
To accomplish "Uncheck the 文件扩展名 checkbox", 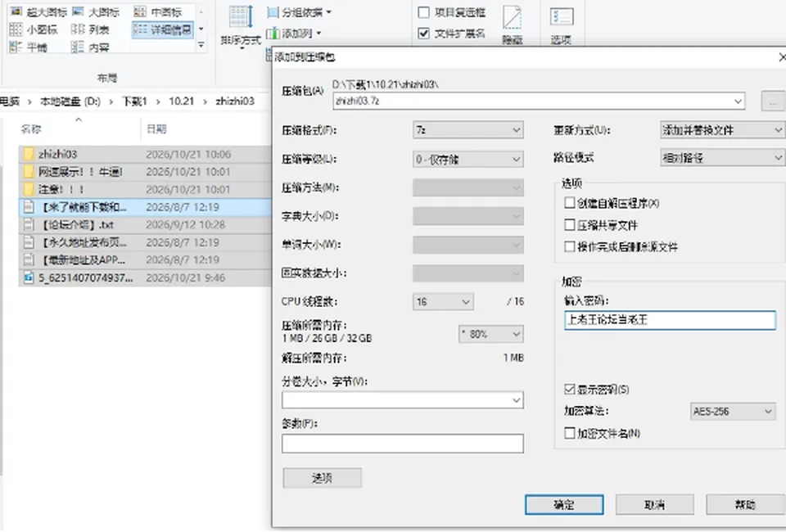I will 423,33.
